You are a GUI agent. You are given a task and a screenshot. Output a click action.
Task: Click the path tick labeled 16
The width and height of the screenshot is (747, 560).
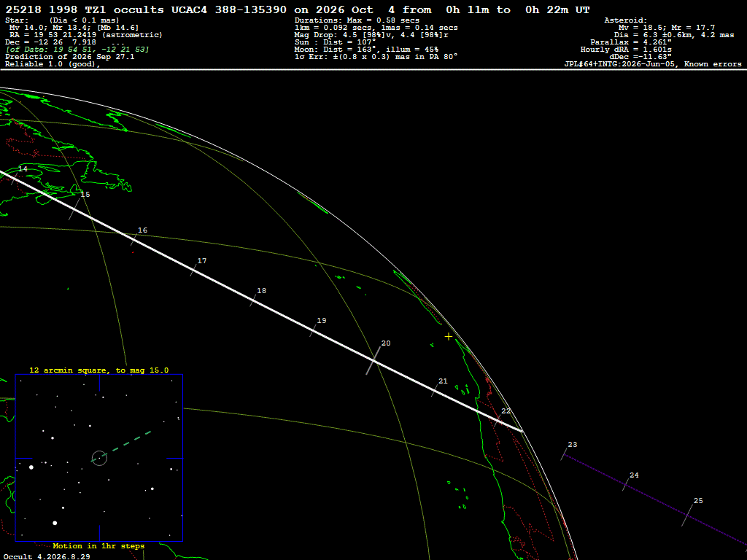[134, 239]
